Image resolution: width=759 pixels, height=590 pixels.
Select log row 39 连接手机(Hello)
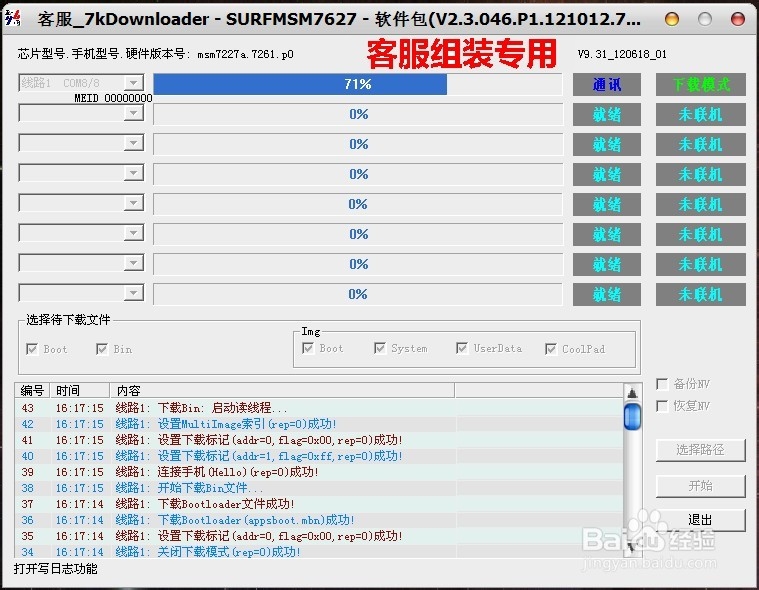(319, 472)
